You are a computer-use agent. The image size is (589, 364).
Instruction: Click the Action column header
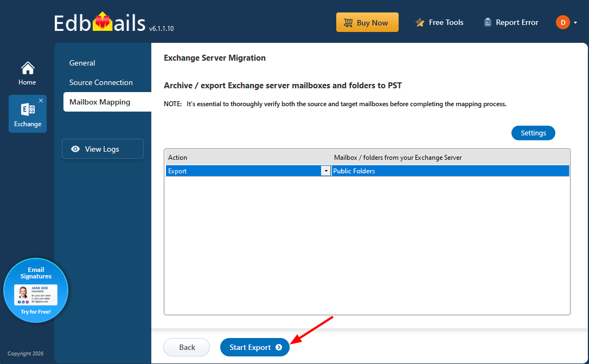tap(248, 158)
